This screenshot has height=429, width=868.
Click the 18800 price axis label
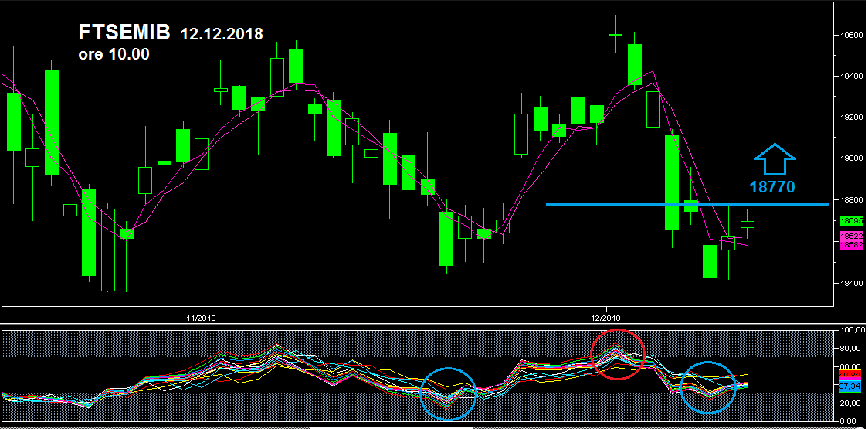coord(851,200)
